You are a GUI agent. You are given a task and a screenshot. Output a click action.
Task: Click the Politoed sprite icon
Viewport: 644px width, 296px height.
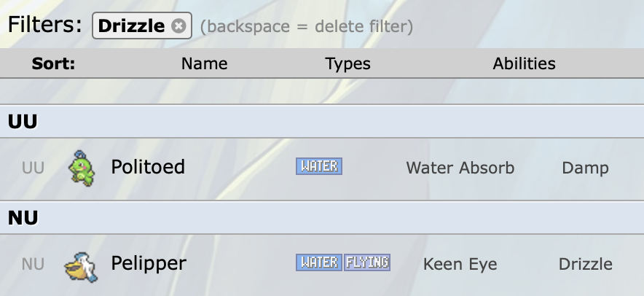tap(81, 168)
